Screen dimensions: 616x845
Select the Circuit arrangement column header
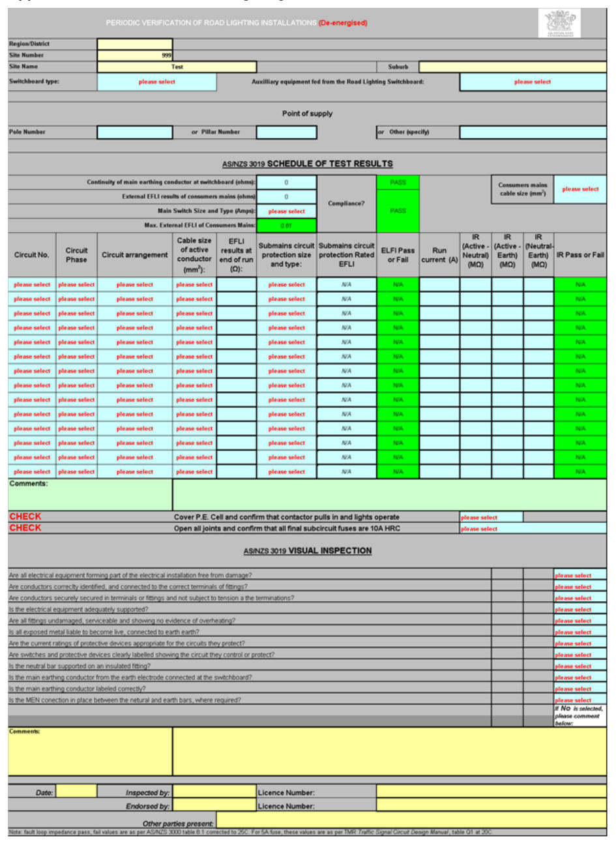pyautogui.click(x=135, y=255)
